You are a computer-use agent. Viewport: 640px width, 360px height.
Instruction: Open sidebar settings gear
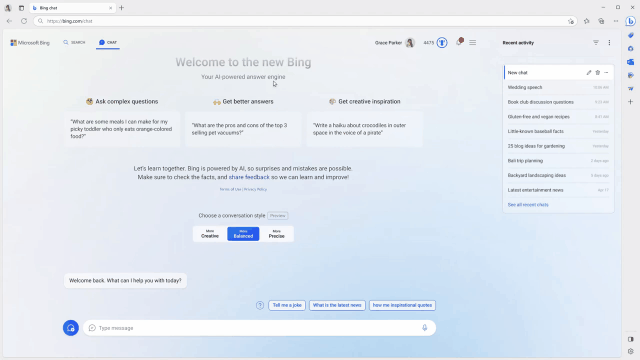pyautogui.click(x=631, y=351)
